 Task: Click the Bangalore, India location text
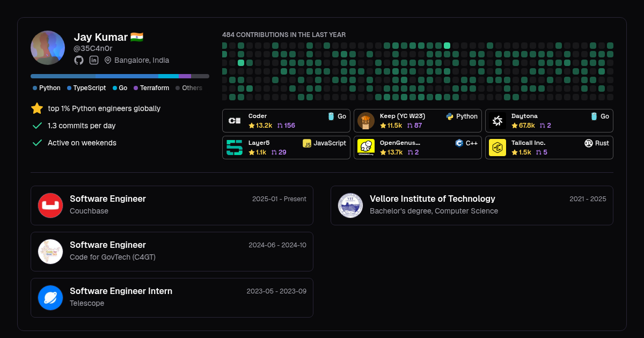[142, 60]
